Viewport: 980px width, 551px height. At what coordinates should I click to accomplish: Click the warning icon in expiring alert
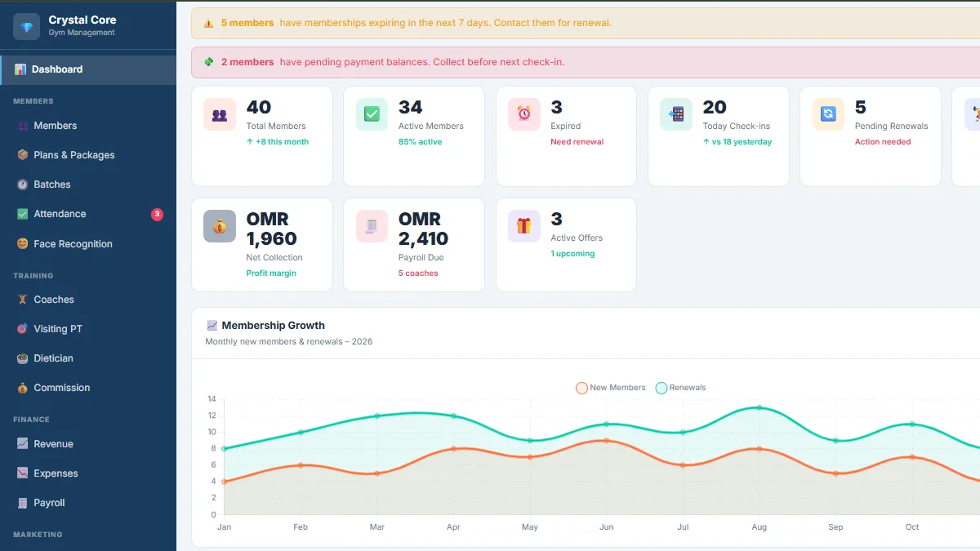coord(209,24)
